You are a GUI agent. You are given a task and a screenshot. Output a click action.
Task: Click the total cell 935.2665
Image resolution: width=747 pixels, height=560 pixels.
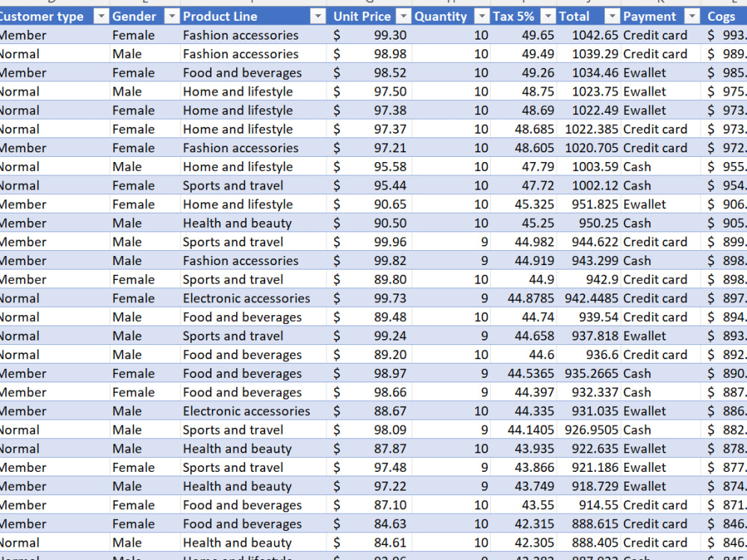pyautogui.click(x=589, y=374)
